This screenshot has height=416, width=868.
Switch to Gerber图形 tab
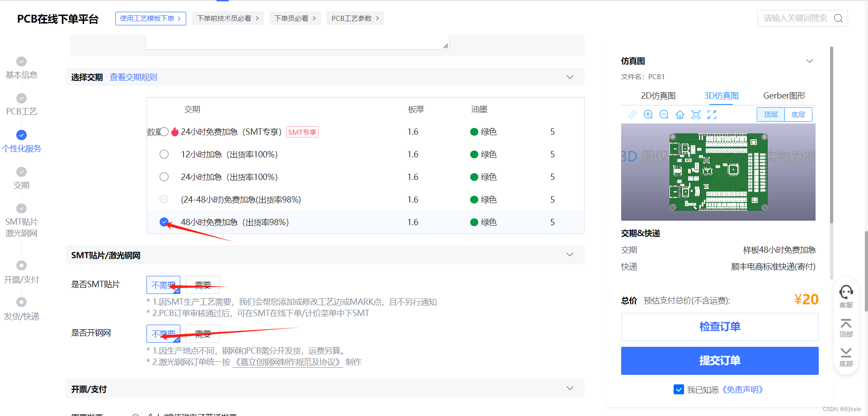784,95
